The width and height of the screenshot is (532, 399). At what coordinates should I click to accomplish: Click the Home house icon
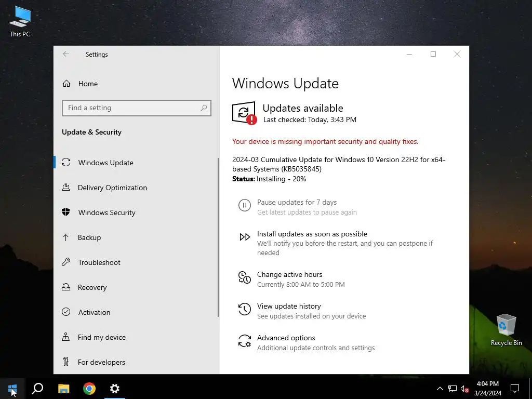point(66,84)
